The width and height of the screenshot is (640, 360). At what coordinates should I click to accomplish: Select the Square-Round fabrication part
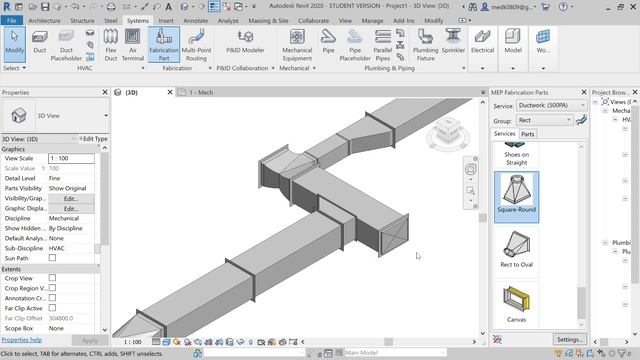tap(516, 197)
